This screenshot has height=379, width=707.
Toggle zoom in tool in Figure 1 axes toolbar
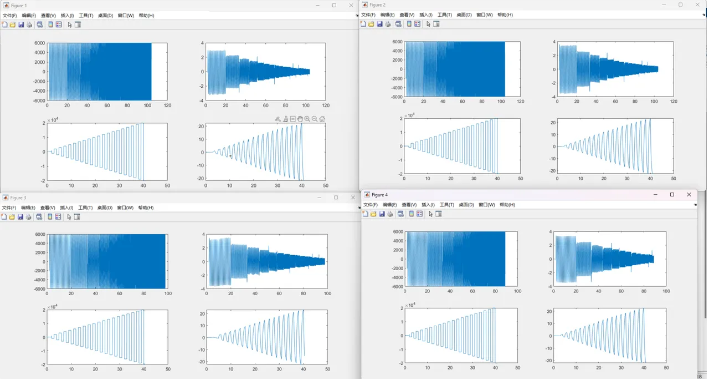point(307,119)
